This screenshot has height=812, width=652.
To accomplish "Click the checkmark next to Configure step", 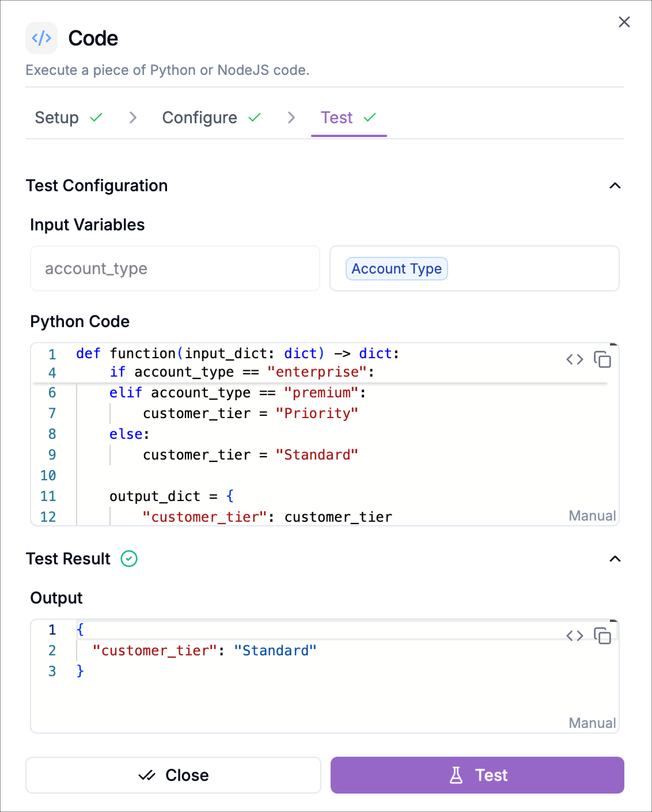I will coord(255,117).
